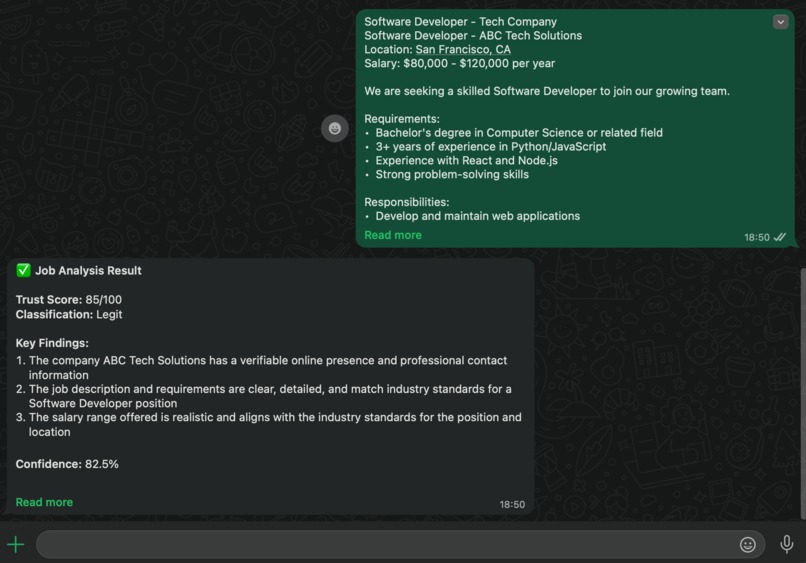
Task: Click the Requirements: heading
Action: [402, 119]
